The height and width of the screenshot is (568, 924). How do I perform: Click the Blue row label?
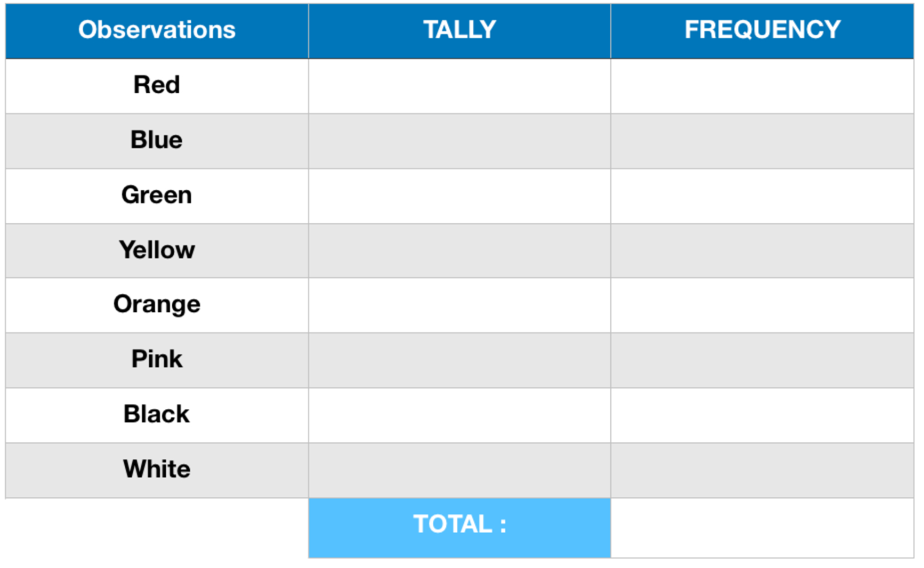click(x=157, y=140)
